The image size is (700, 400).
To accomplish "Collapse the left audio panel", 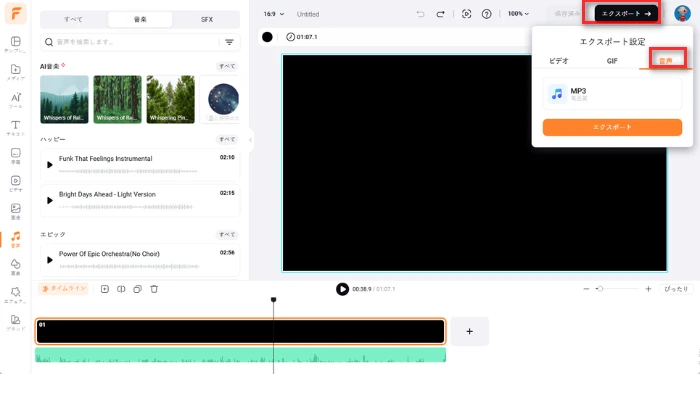I will coord(250,140).
